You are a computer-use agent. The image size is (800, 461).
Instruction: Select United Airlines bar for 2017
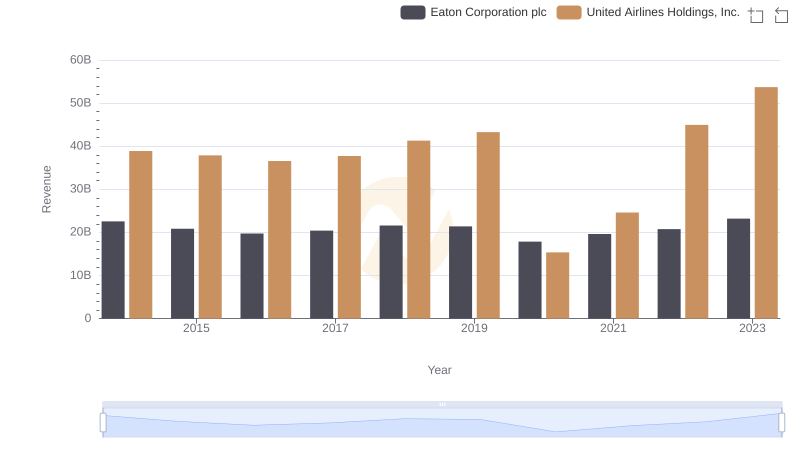(x=349, y=237)
